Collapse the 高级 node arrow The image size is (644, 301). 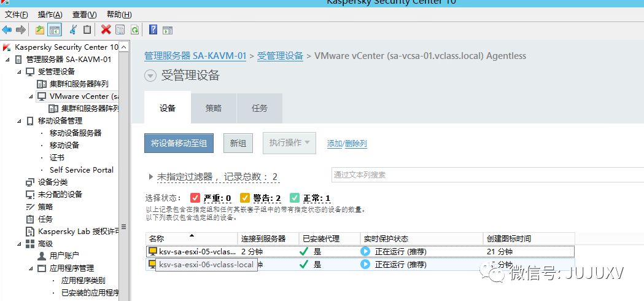[19, 244]
